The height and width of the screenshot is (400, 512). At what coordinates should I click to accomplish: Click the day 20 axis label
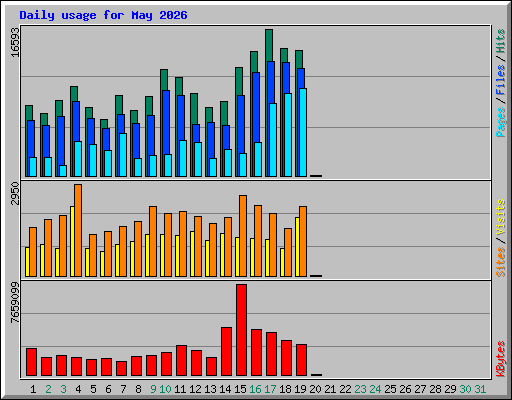click(315, 389)
